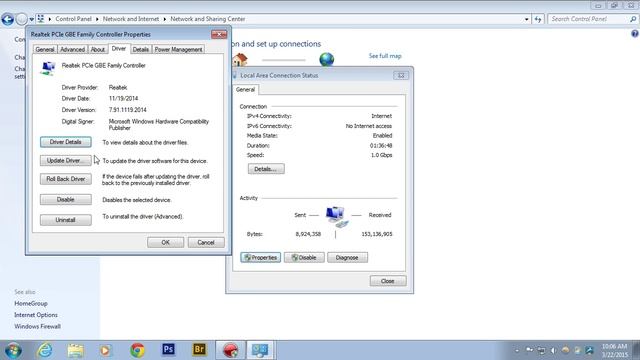Click Network and Sharing Center breadcrumb
Screen dimensions: 640x360
click(208, 19)
